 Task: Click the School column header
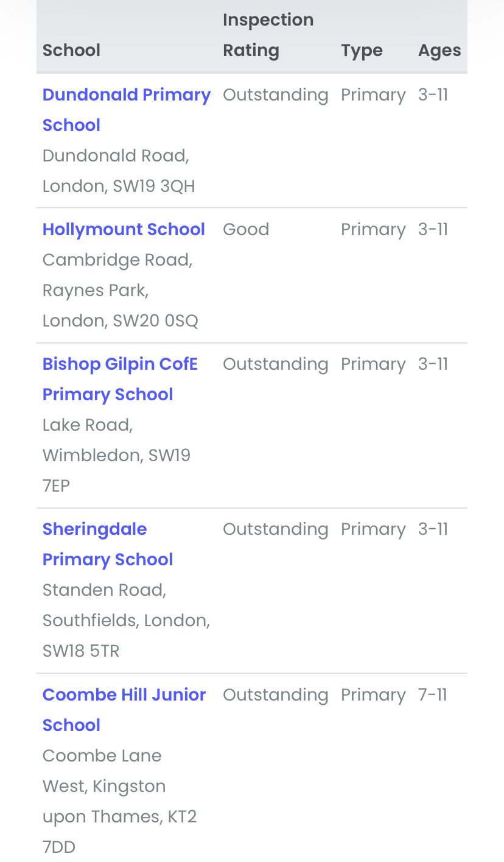click(71, 50)
